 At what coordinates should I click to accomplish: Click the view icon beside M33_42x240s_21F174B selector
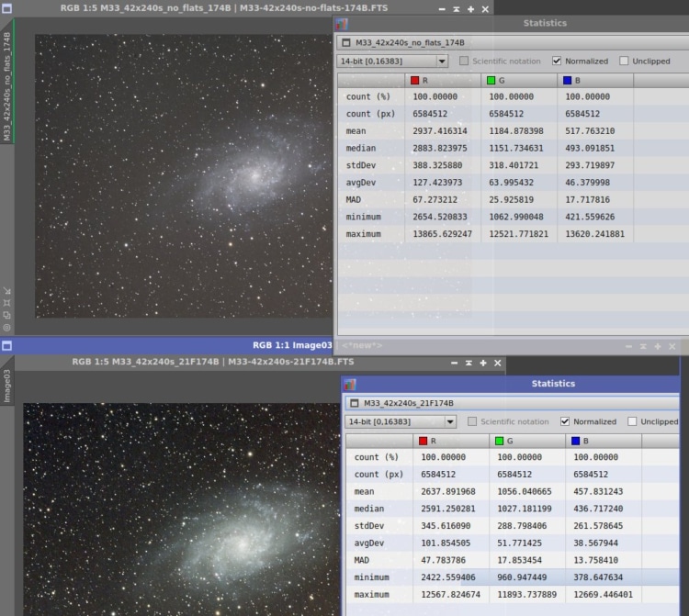355,403
